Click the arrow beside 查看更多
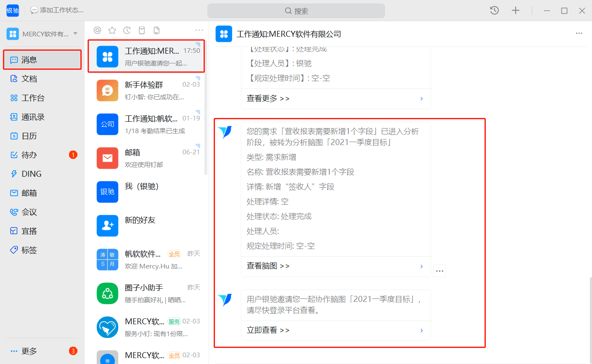Viewport: 592px width, 364px height. (x=421, y=99)
